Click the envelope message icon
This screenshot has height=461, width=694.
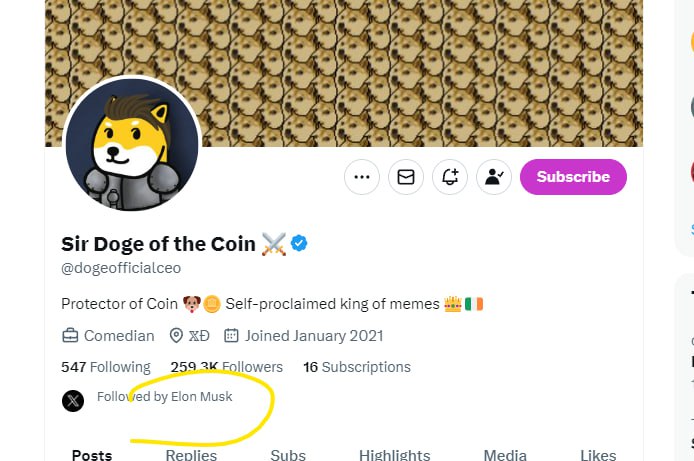[x=406, y=177]
